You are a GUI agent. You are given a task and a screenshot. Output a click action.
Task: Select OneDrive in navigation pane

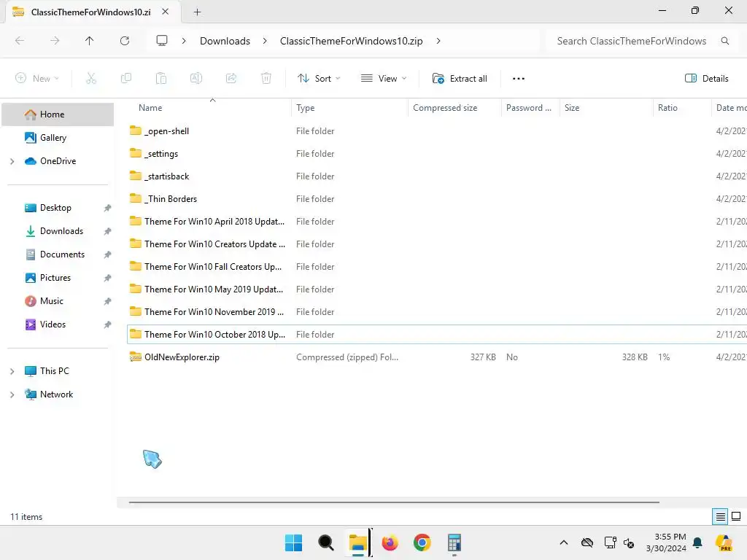pos(58,161)
